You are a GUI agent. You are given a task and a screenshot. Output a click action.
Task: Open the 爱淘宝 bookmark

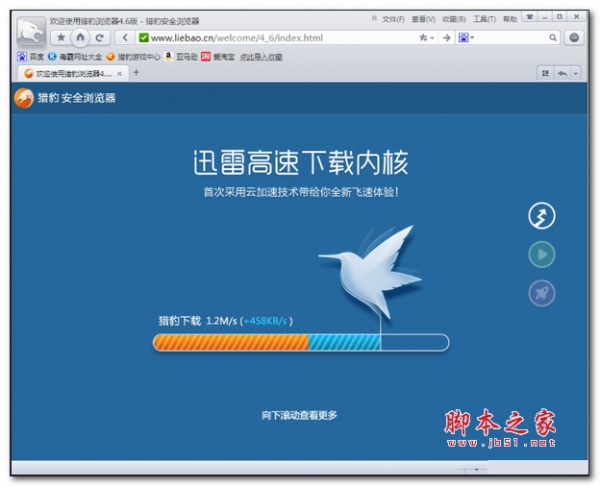[218, 57]
